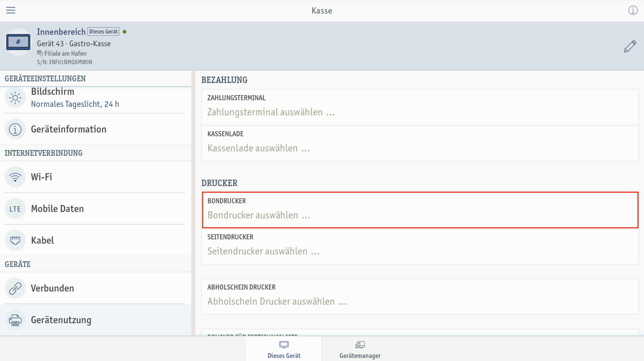Image resolution: width=644 pixels, height=361 pixels.
Task: Click the Gerätenutzung printer icon
Action: click(x=15, y=320)
